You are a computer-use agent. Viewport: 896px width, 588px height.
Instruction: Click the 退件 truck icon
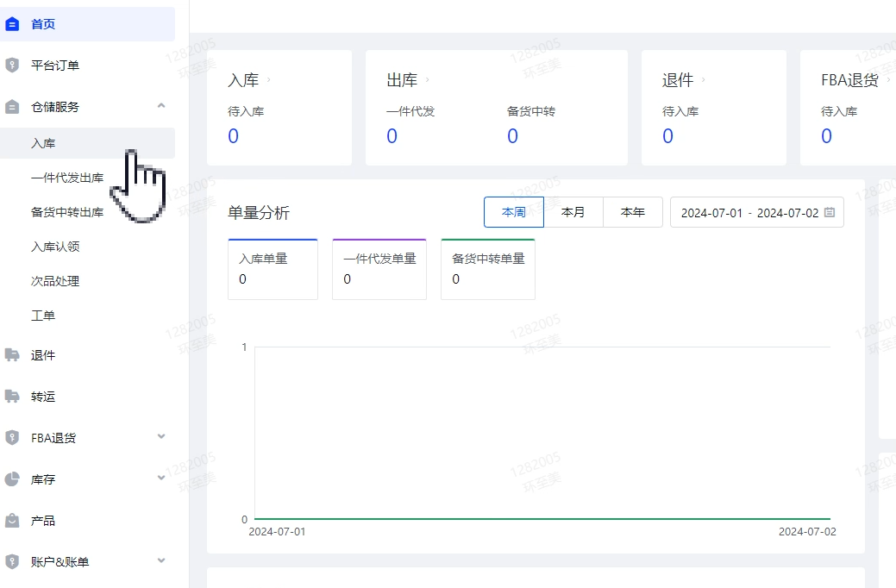pos(12,355)
